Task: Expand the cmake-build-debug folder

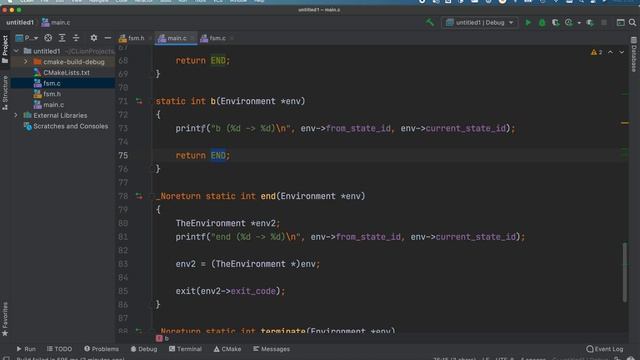Action: point(26,62)
